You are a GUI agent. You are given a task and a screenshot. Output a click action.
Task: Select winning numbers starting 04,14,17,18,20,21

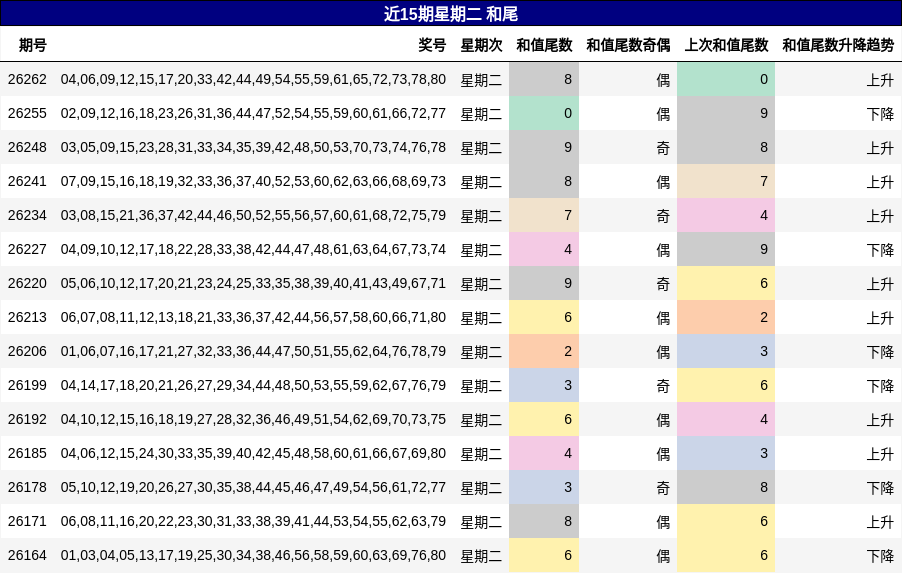click(x=253, y=385)
